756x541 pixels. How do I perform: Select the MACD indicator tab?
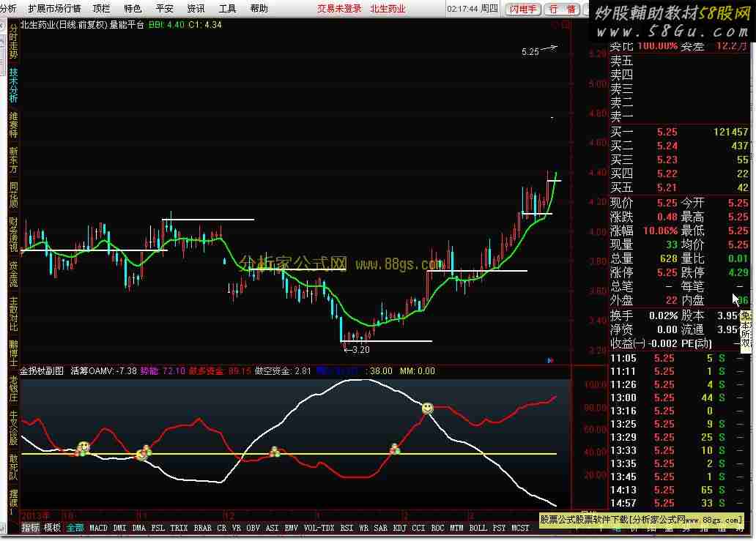[98, 527]
